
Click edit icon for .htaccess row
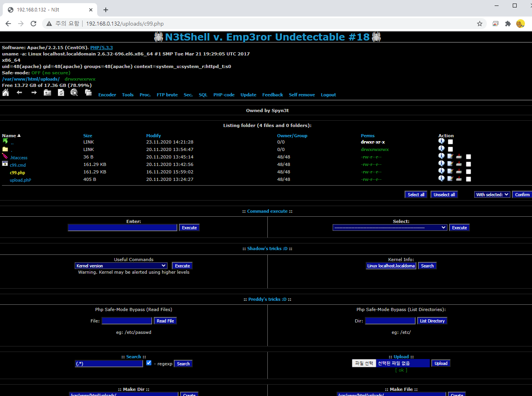click(x=450, y=156)
